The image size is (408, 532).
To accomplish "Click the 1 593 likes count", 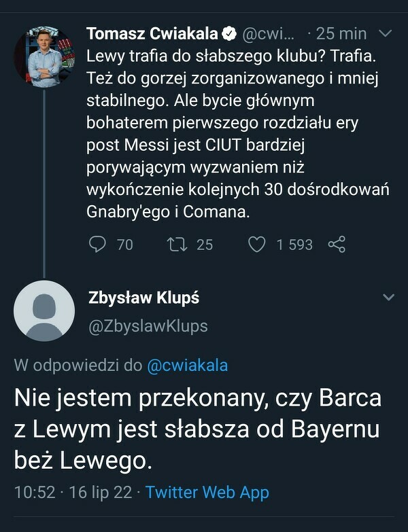I will tap(294, 244).
